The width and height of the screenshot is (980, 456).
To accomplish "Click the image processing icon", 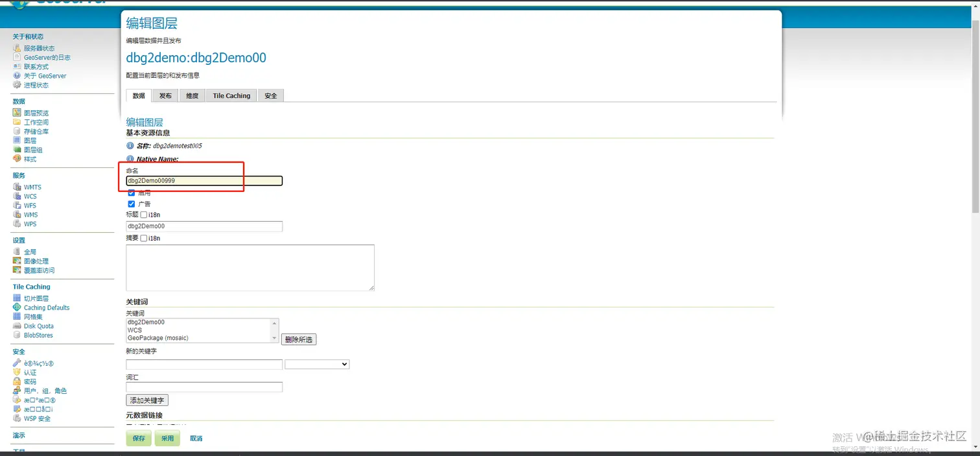I will [17, 261].
